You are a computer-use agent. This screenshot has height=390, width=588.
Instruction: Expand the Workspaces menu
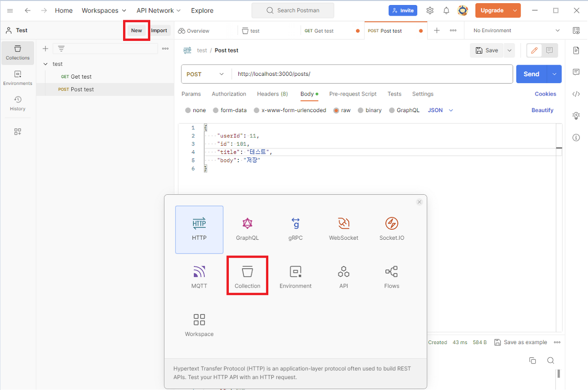(x=104, y=10)
